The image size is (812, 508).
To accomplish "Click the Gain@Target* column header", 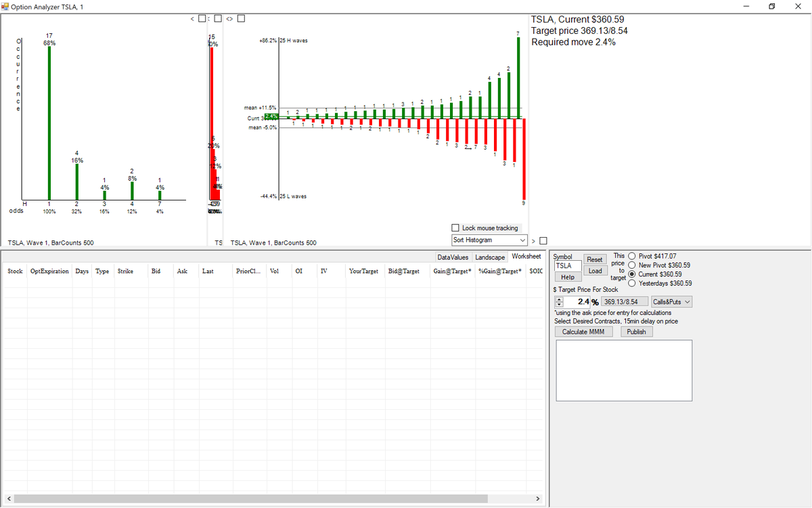I will [x=452, y=271].
